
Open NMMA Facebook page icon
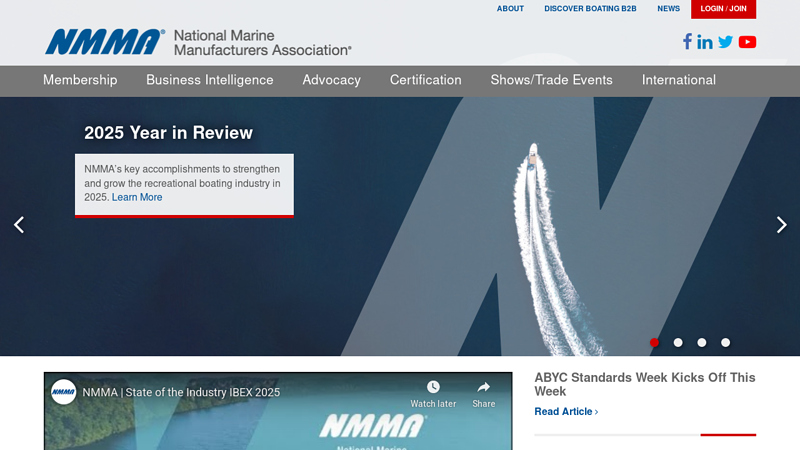(x=687, y=42)
